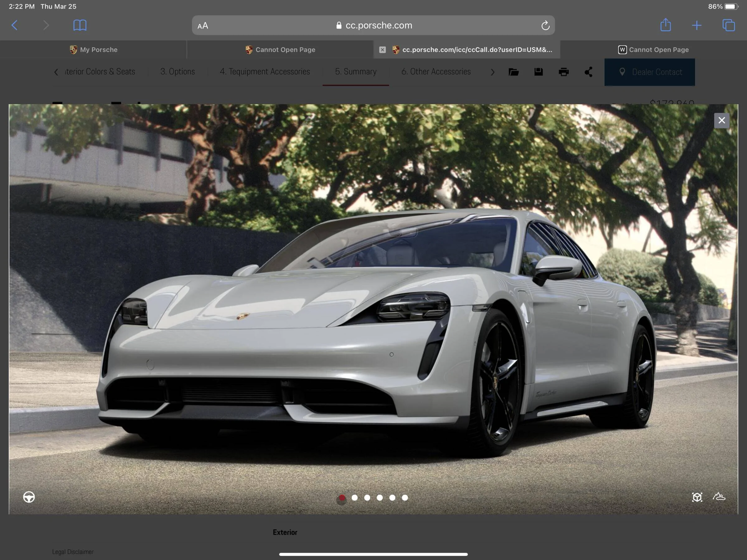
Task: Switch to the first Cannot Open Page tab
Action: point(280,49)
